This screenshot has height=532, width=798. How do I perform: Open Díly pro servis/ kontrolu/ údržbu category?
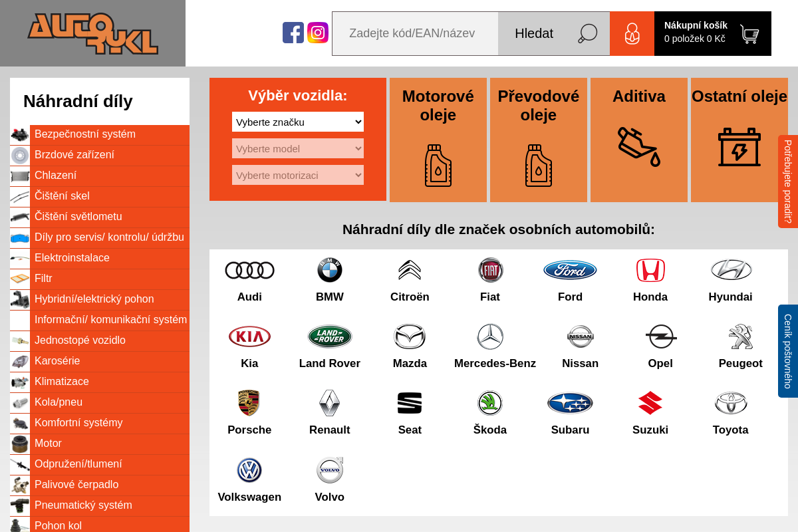click(100, 238)
